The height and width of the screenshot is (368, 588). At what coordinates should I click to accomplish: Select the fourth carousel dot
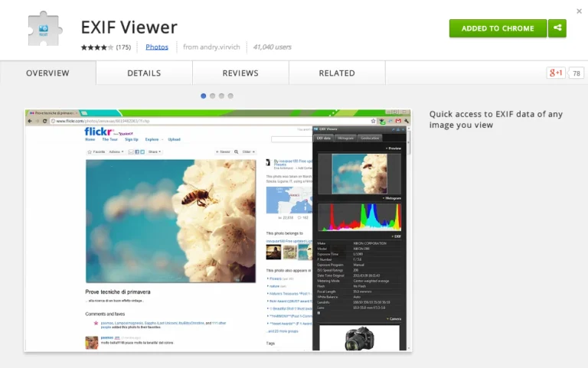point(230,96)
